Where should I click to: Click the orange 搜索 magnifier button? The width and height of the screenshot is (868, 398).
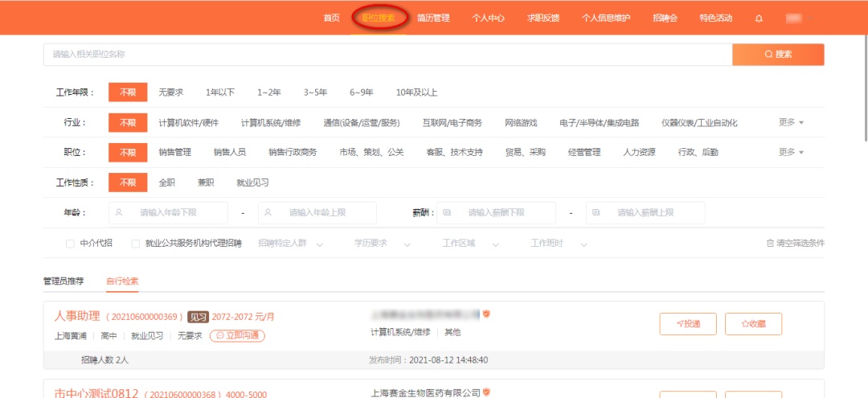[778, 55]
